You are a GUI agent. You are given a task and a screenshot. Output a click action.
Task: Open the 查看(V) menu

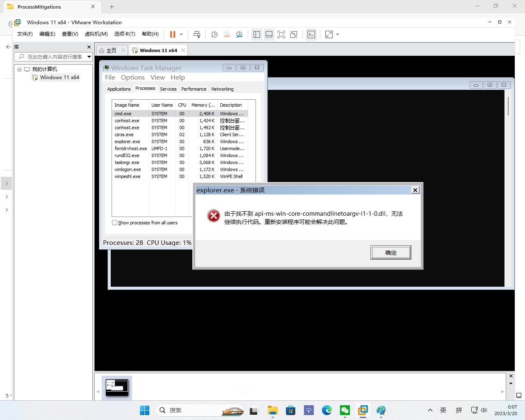[x=70, y=34]
